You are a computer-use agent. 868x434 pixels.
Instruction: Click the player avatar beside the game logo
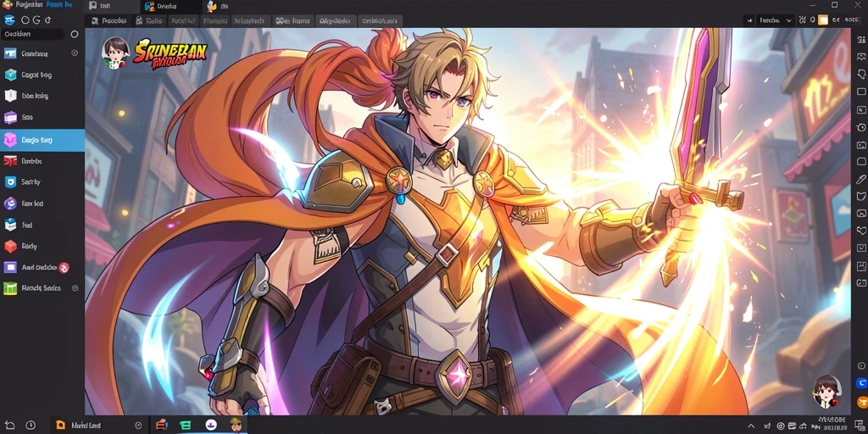[115, 53]
